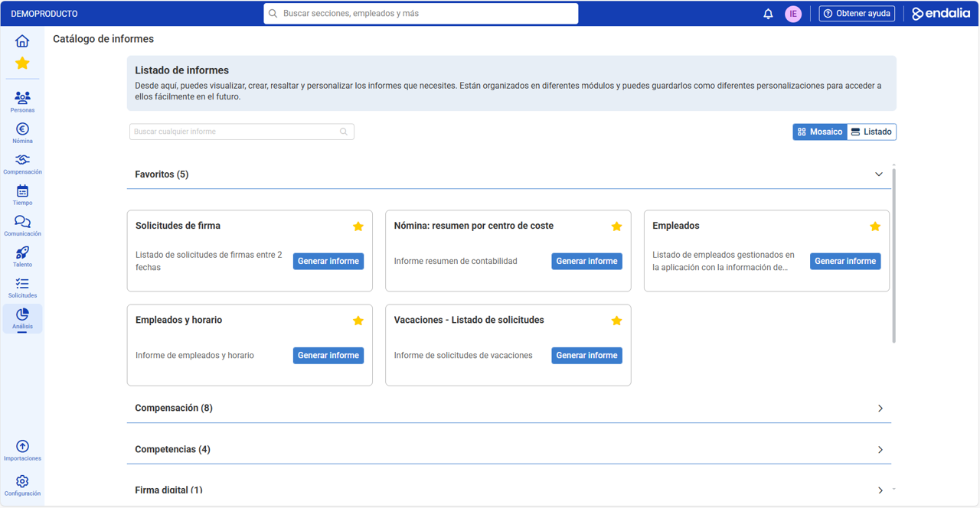Screen dimensions: 980x508
Task: Generate the Empleados y horario report
Action: 328,355
